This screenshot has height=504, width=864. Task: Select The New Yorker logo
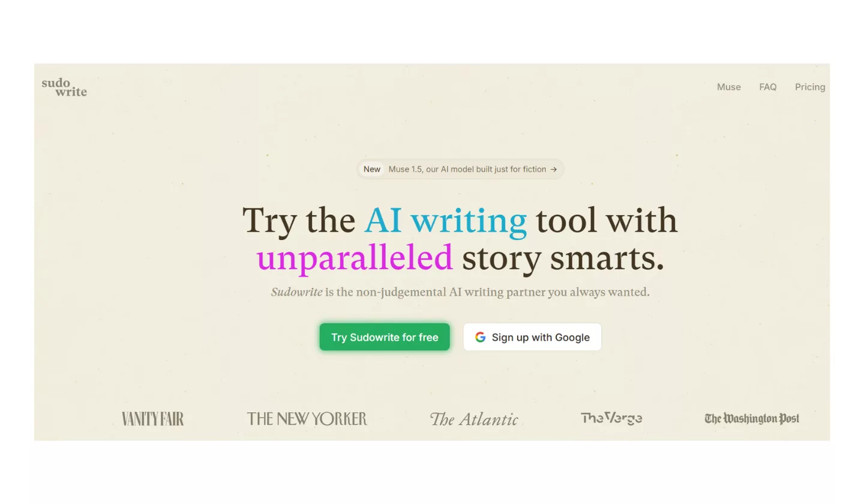307,419
